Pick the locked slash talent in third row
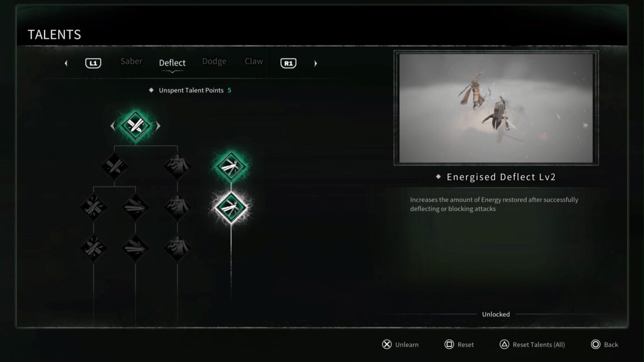Viewport: 644px width, 362px height. (135, 207)
